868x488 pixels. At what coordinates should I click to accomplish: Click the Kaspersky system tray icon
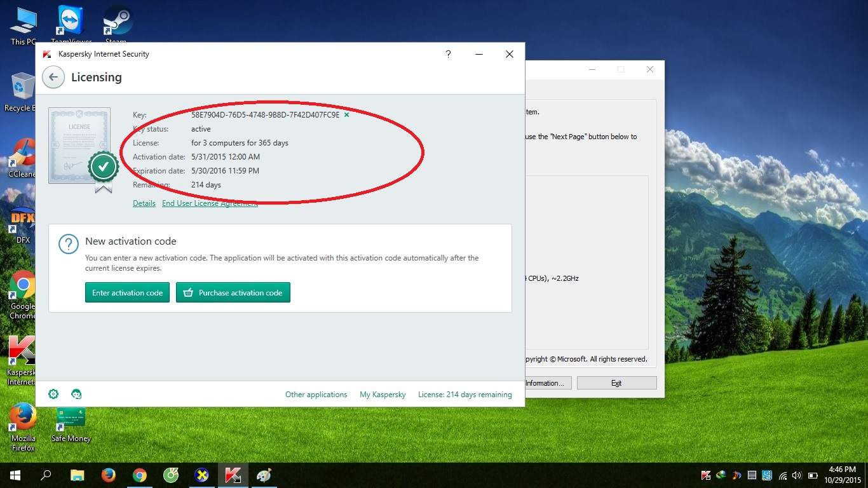tap(705, 475)
